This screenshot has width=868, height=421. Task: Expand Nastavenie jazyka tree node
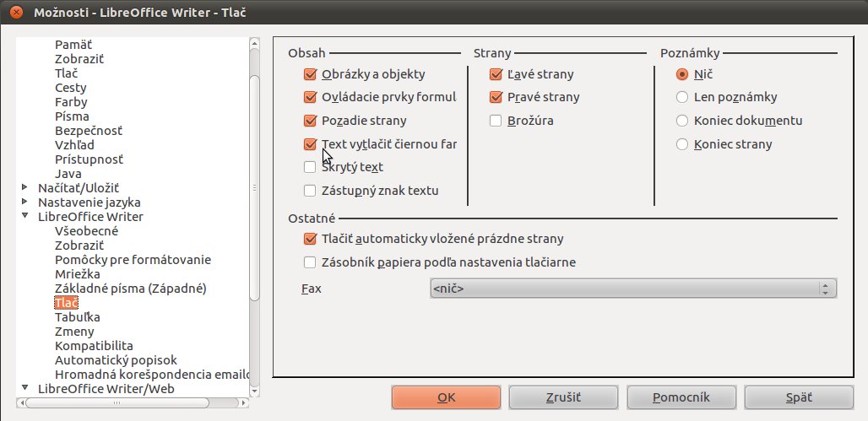24,202
